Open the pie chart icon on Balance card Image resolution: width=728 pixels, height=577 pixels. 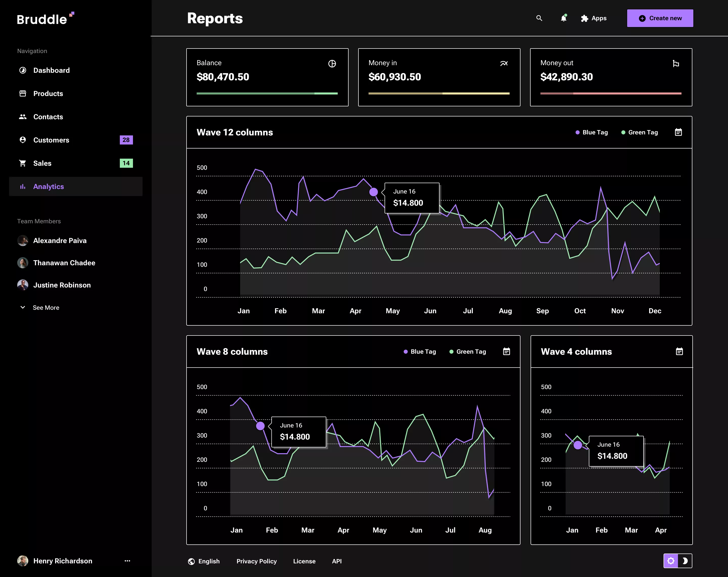(332, 63)
